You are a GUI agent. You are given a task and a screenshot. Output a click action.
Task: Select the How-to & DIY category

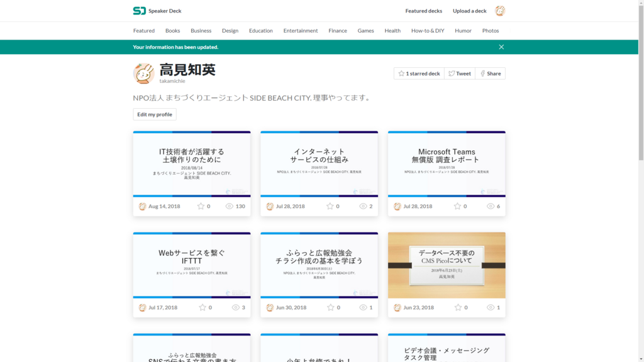pos(428,30)
